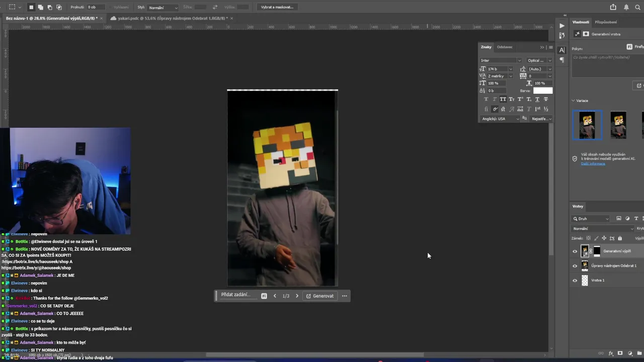Open notifications bell icon
This screenshot has width=644, height=362.
coord(626,7)
